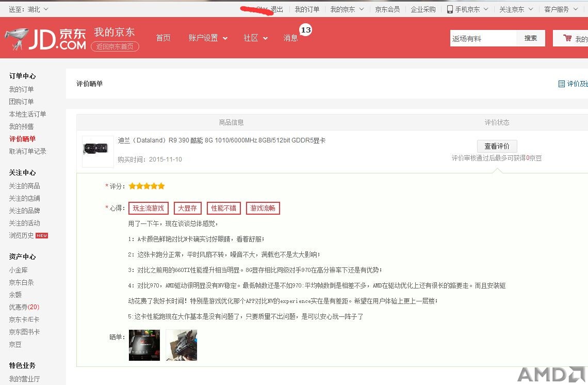
Task: Click the 查看评价 button
Action: (x=497, y=146)
